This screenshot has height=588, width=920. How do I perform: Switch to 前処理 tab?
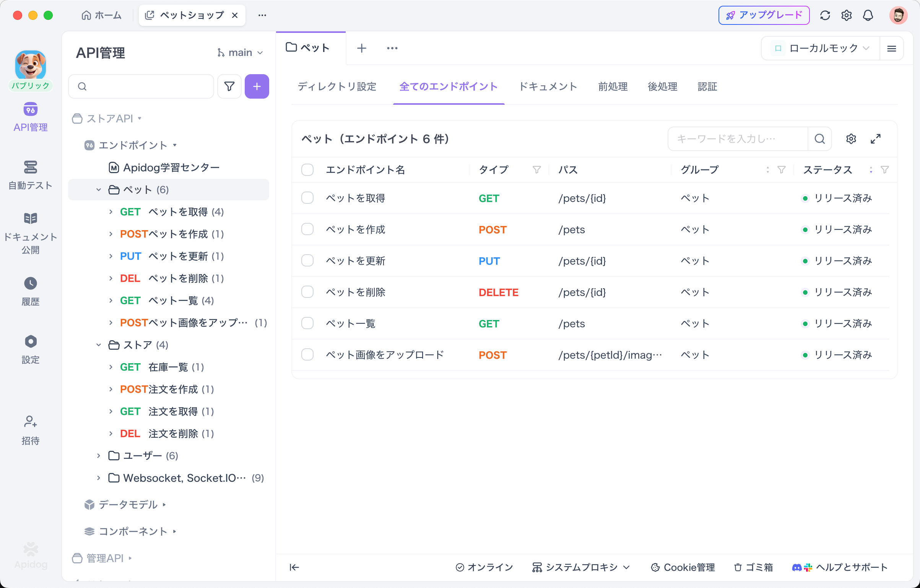point(613,87)
